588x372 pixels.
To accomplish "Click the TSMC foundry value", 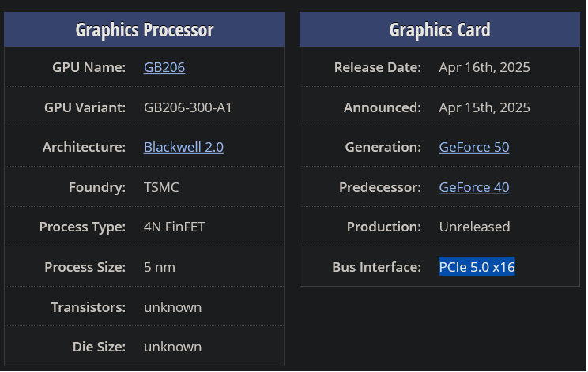I will 161,187.
